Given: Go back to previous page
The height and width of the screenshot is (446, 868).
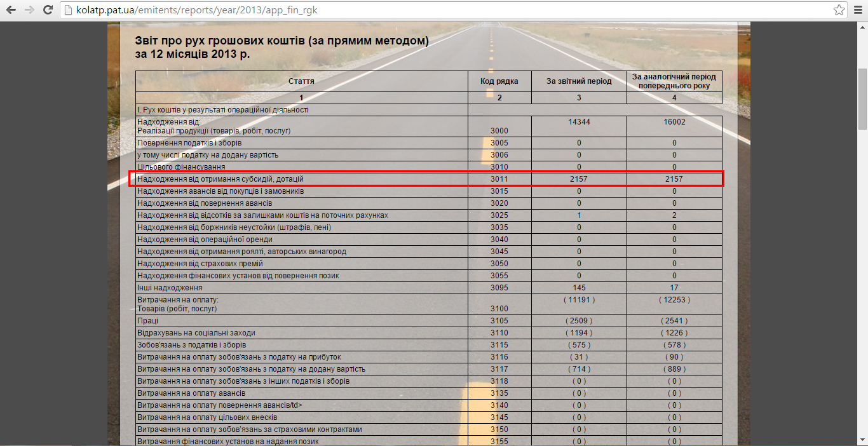Looking at the screenshot, I should tap(11, 10).
